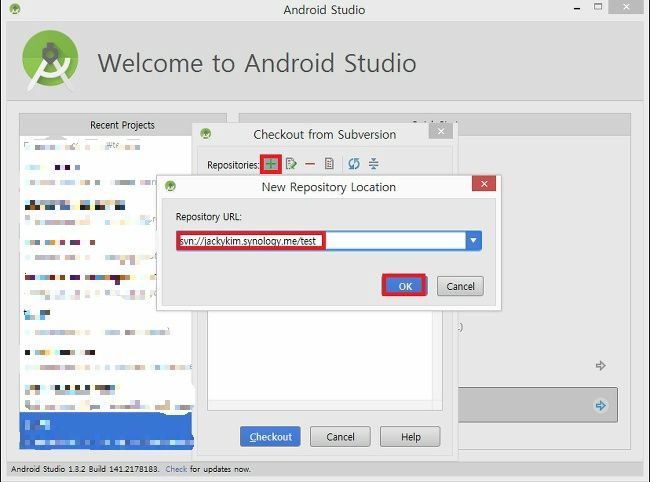Cancel the New Repository Location dialog
The height and width of the screenshot is (482, 650).
click(x=460, y=286)
